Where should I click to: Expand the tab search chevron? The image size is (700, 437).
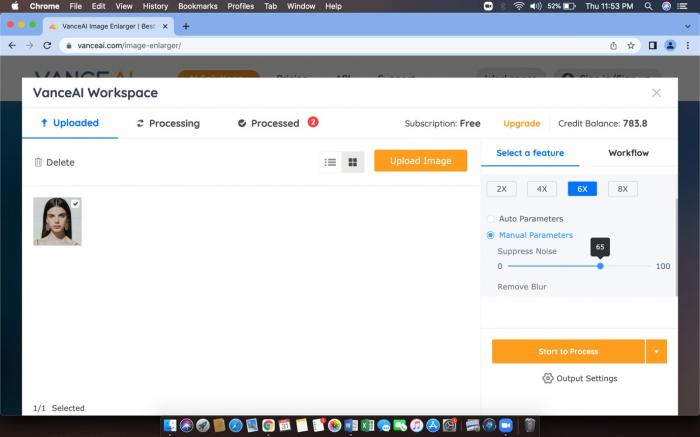[688, 26]
